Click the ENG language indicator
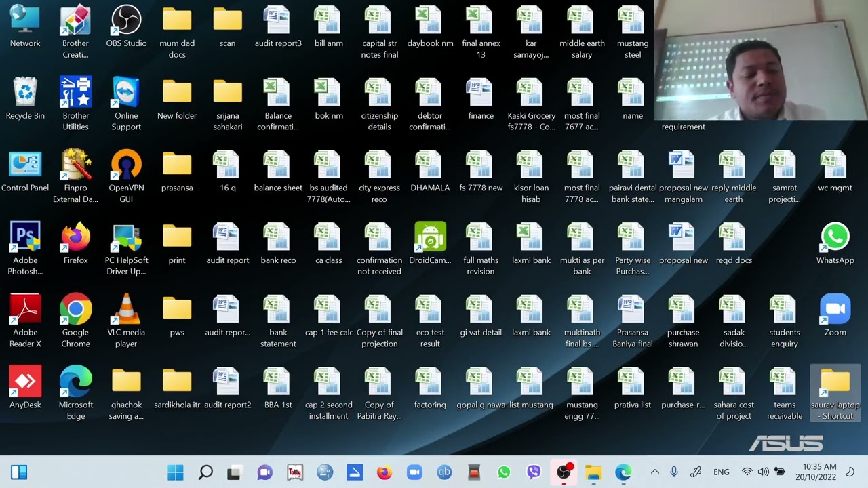 pyautogui.click(x=722, y=472)
